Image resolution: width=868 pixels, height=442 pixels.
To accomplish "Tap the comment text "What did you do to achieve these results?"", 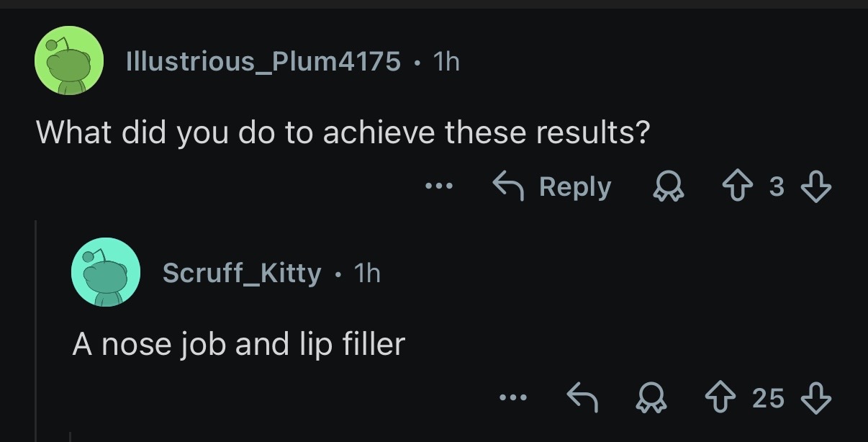I will tap(343, 132).
